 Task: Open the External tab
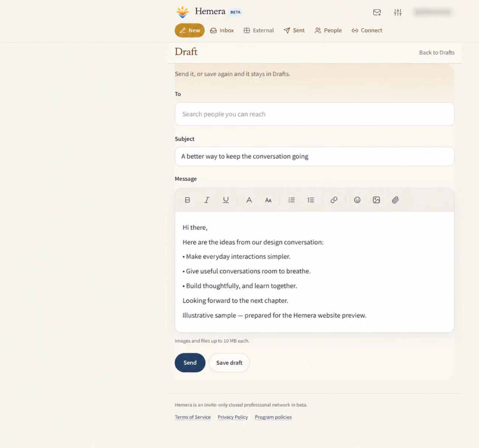(x=259, y=30)
